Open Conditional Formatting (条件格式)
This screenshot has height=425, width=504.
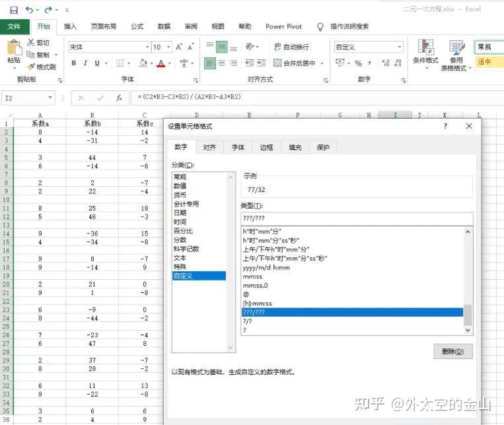(x=425, y=53)
